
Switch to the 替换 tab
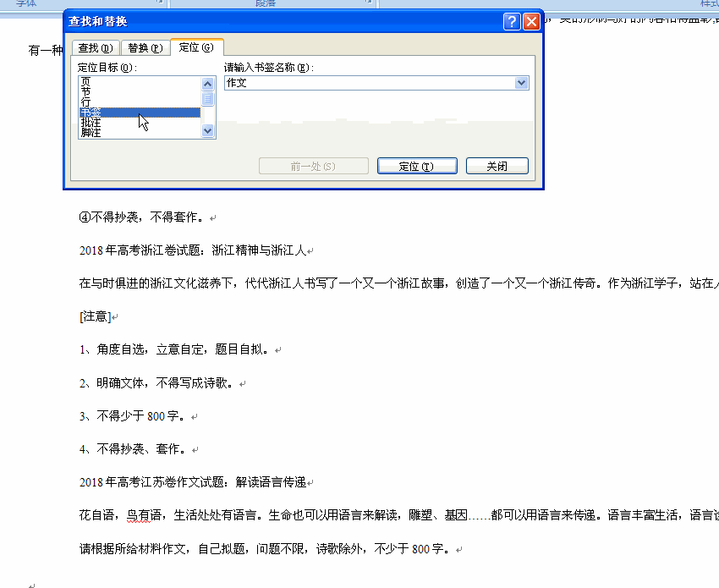click(x=145, y=47)
